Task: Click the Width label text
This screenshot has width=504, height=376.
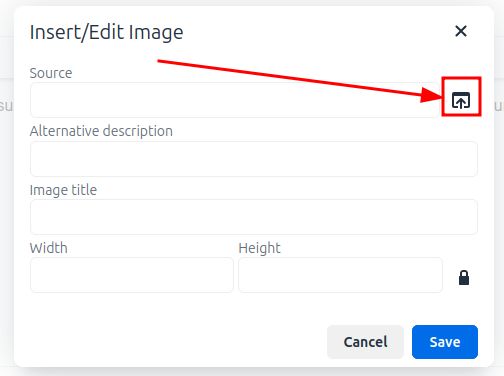Action: click(x=49, y=248)
